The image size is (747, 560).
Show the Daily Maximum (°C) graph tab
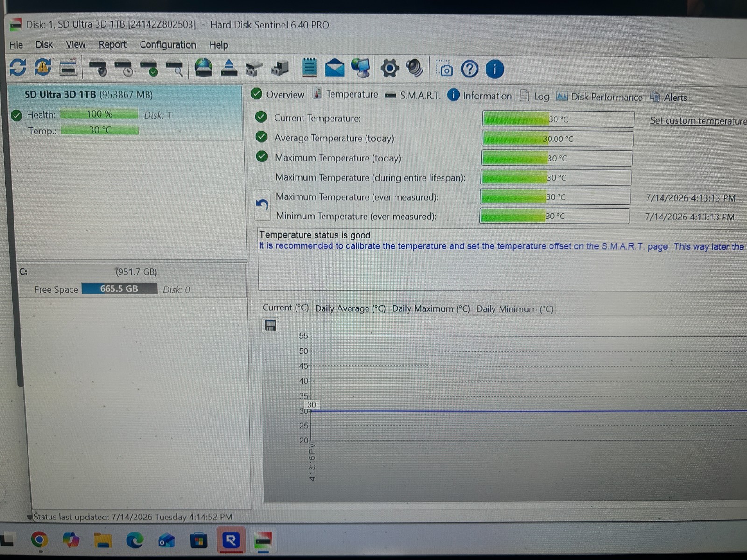(430, 309)
